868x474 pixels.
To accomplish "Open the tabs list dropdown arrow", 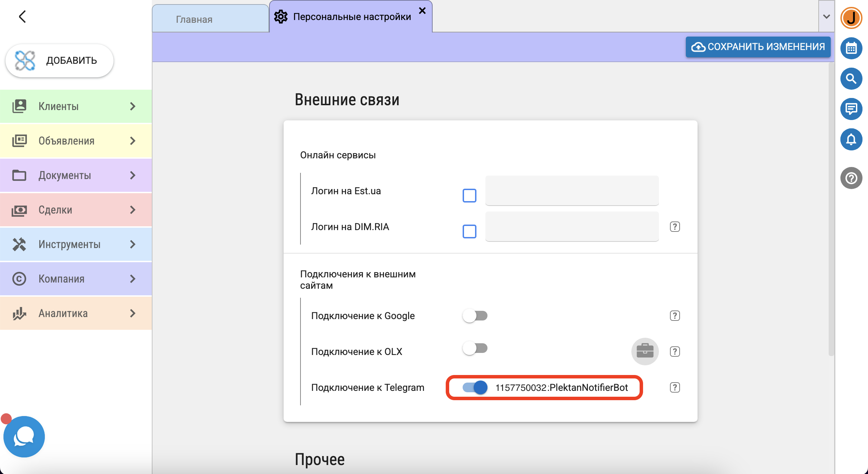I will click(826, 17).
